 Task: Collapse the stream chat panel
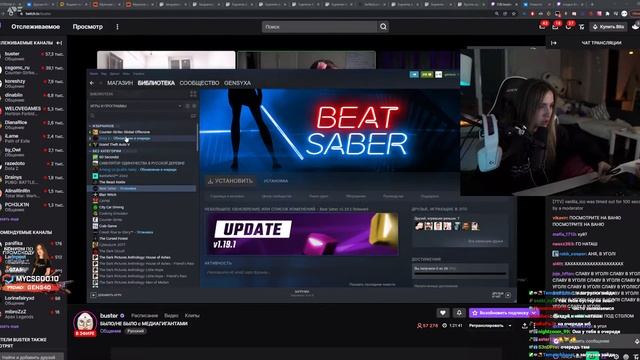(x=553, y=43)
